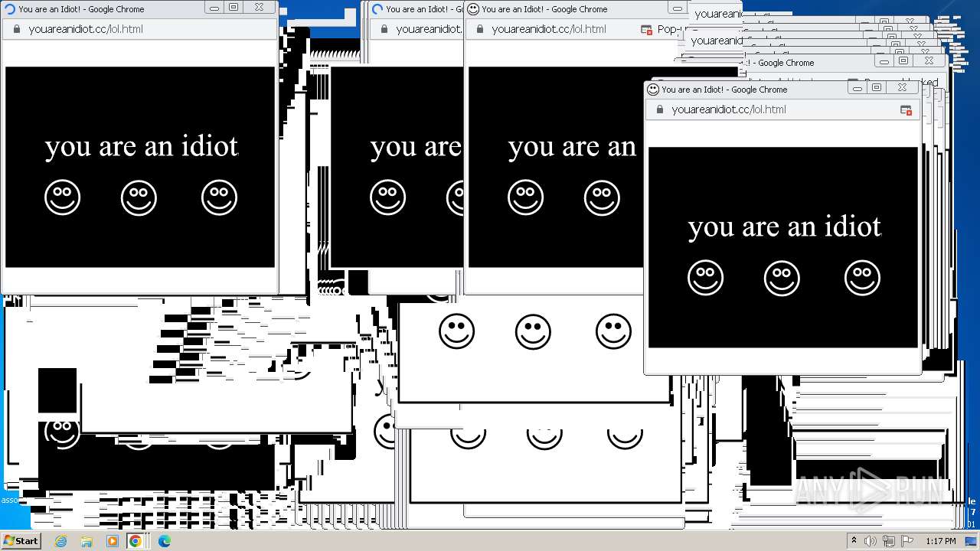Close the top-left Chrome window
Screen dimensions: 980x551
tap(260, 7)
